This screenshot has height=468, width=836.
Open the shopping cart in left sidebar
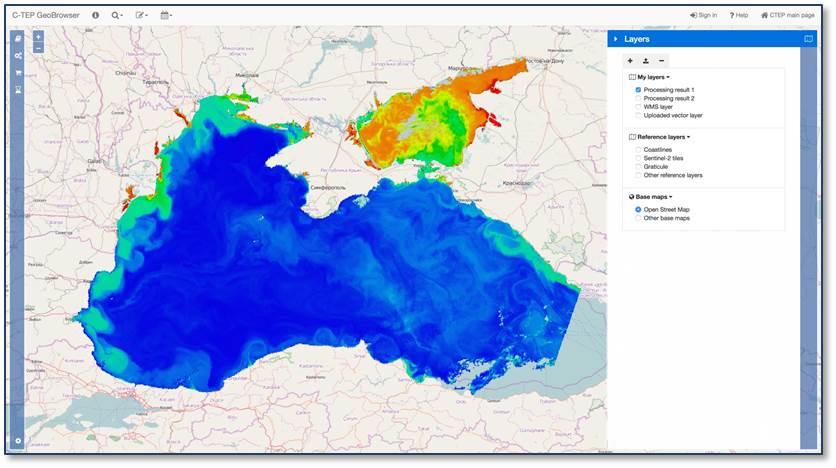[x=18, y=72]
